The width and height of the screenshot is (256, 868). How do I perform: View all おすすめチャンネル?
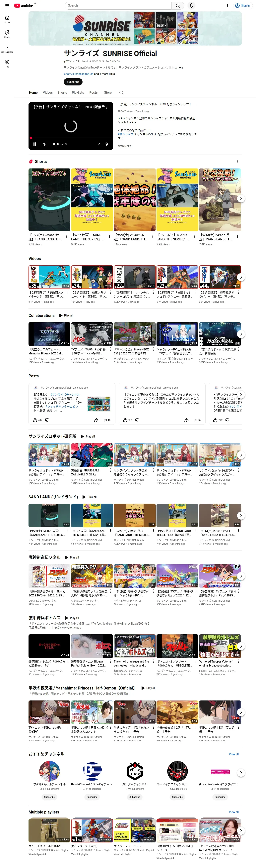tap(234, 754)
